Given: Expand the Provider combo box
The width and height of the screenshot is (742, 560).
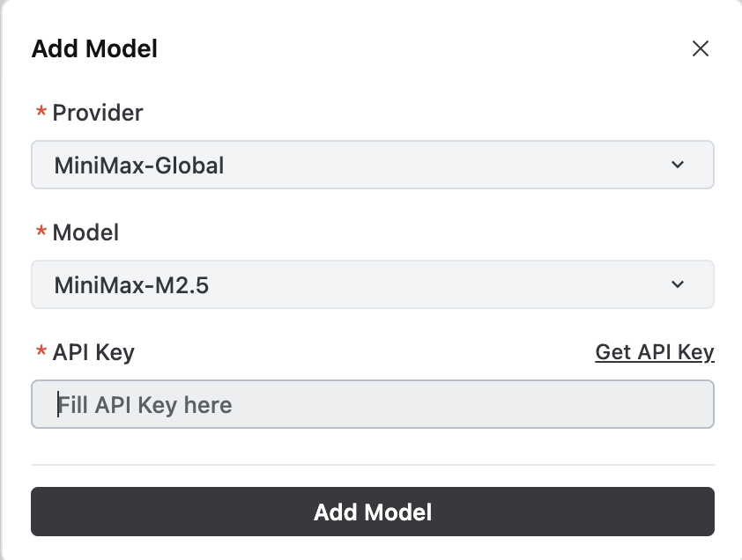Looking at the screenshot, I should [x=372, y=165].
